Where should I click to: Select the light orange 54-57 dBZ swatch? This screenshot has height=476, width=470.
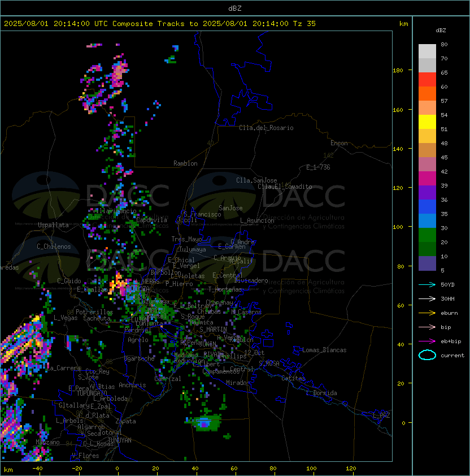[427, 108]
